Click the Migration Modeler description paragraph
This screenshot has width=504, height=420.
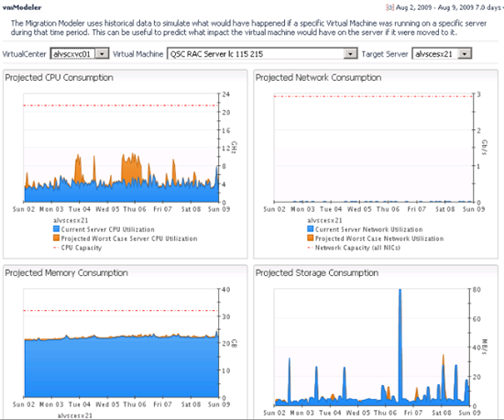click(248, 28)
